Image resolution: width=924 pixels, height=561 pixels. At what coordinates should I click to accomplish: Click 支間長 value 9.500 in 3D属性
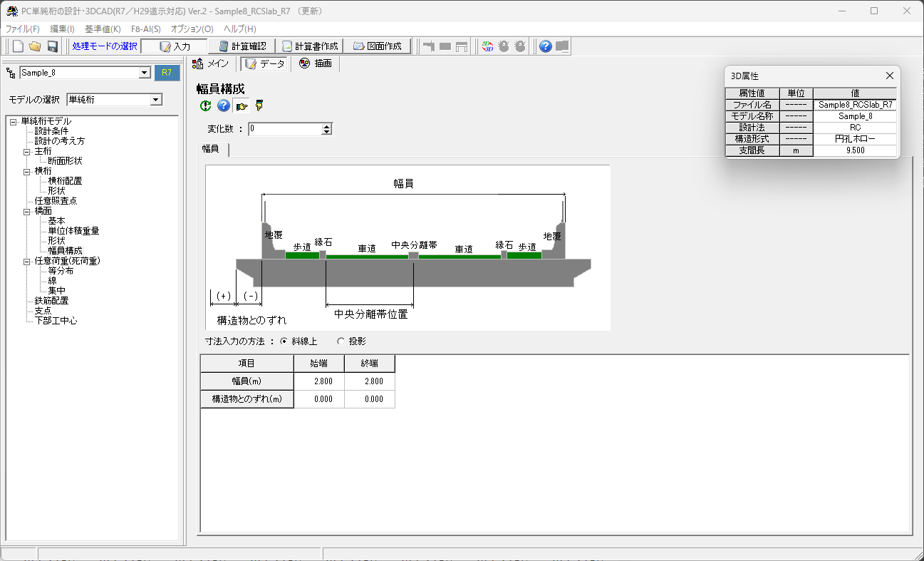(855, 151)
